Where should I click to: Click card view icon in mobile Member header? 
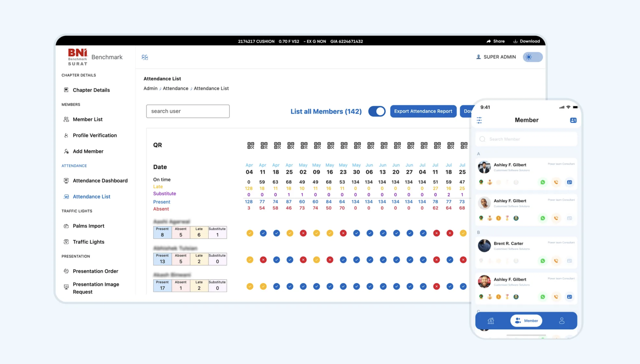click(x=573, y=120)
